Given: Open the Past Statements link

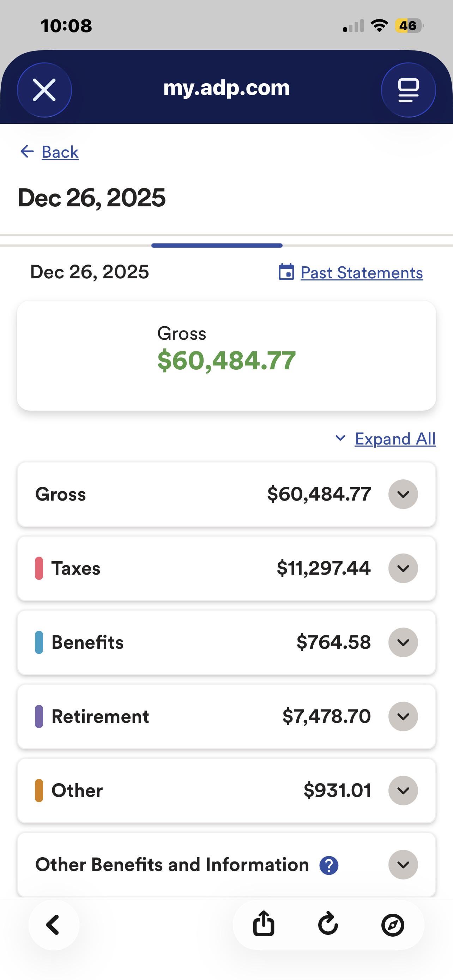Looking at the screenshot, I should (x=361, y=273).
